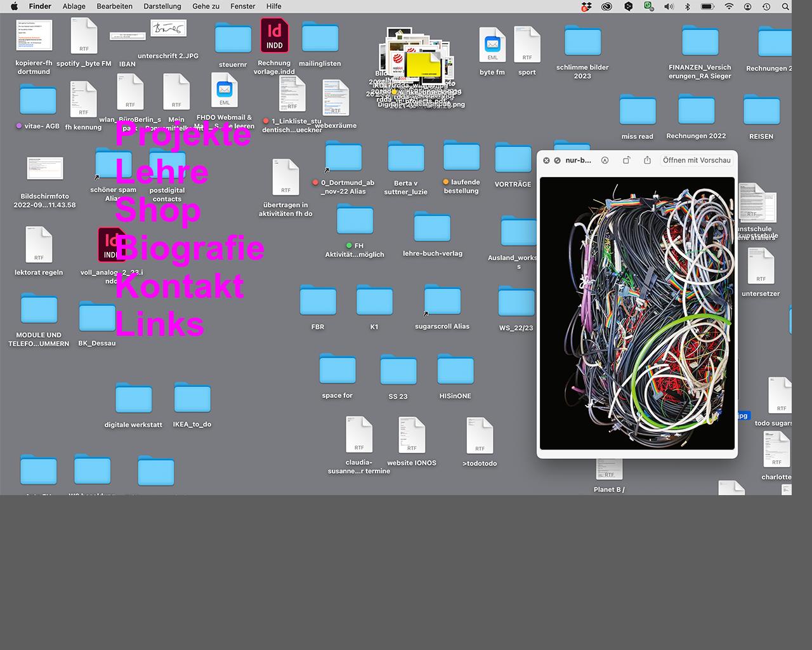Open the Apple menu
This screenshot has height=650, width=812.
pos(14,6)
